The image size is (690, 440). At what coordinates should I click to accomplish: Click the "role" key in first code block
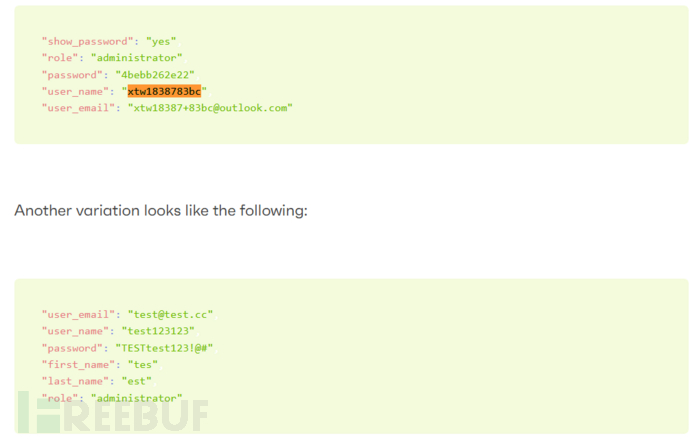pos(60,58)
